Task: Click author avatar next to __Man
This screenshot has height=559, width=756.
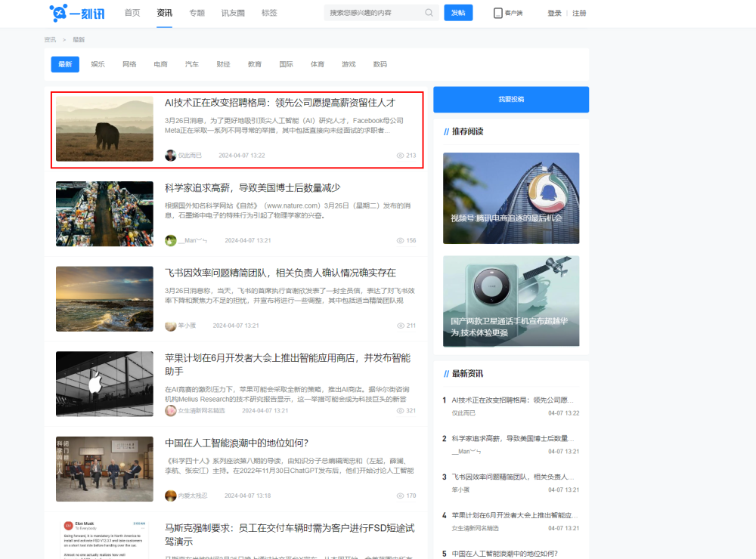Action: click(x=170, y=240)
